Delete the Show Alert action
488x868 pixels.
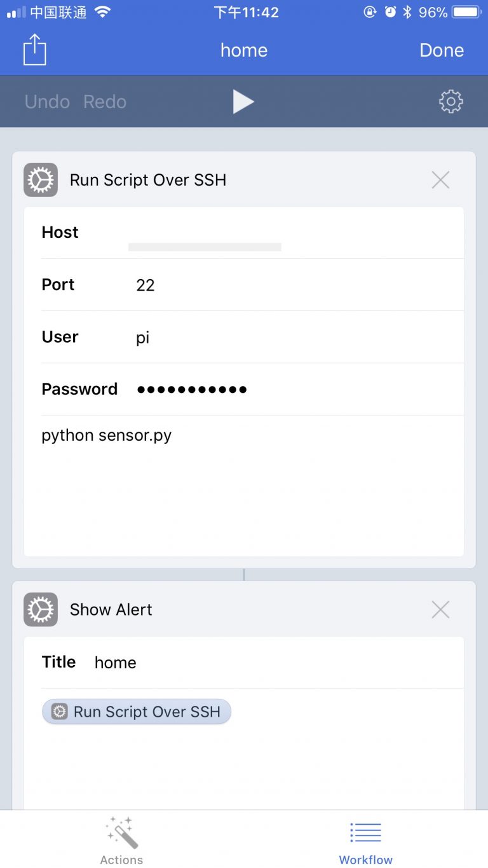440,610
